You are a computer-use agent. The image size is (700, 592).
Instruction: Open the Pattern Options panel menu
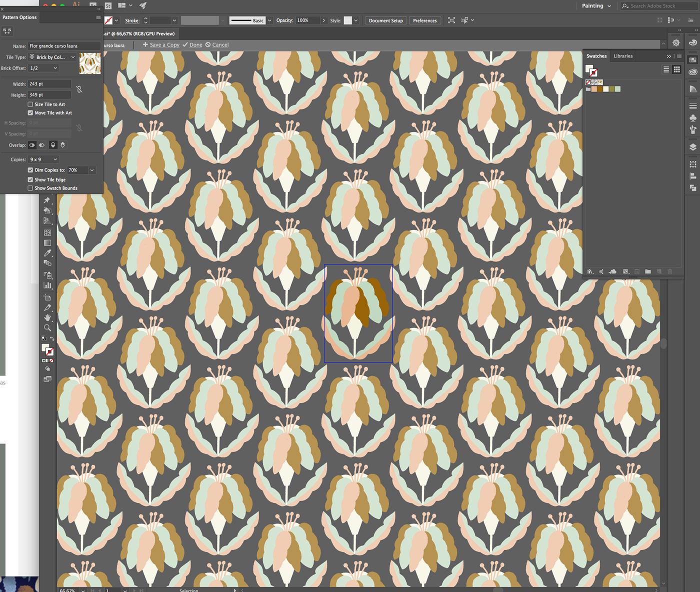point(98,17)
